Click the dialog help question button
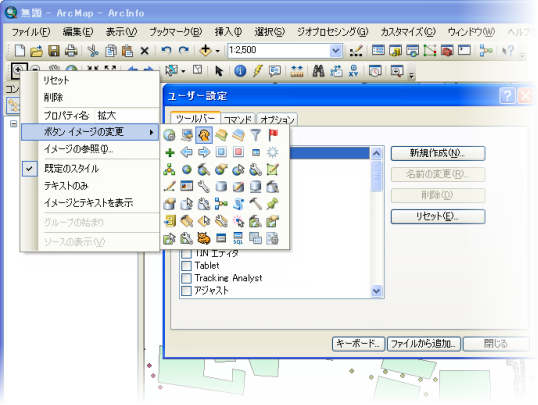Screen dimensions: 538x405 click(507, 96)
